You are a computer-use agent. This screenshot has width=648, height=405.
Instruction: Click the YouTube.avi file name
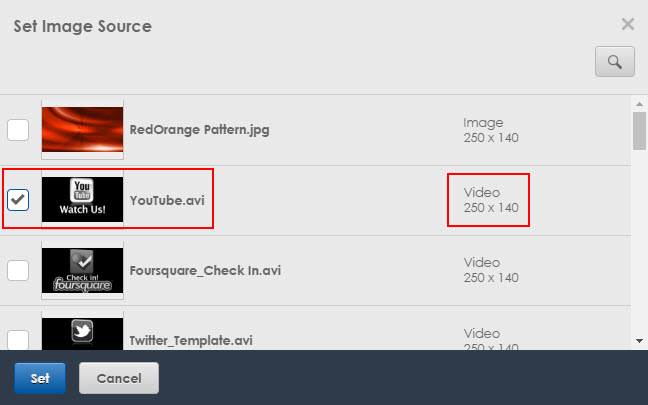coord(167,200)
